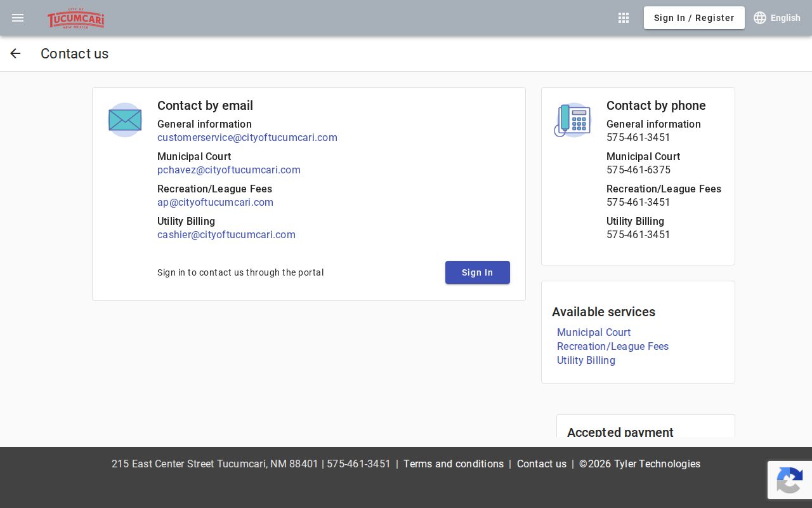Open Recreation/League Fees under Available services
Screen dimensions: 812x508
pyautogui.click(x=613, y=346)
